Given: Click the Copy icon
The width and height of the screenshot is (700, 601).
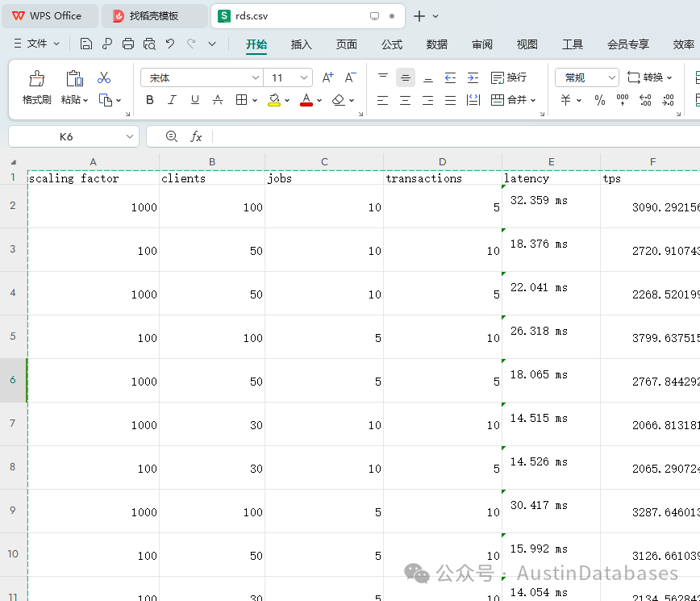Looking at the screenshot, I should pos(106,100).
